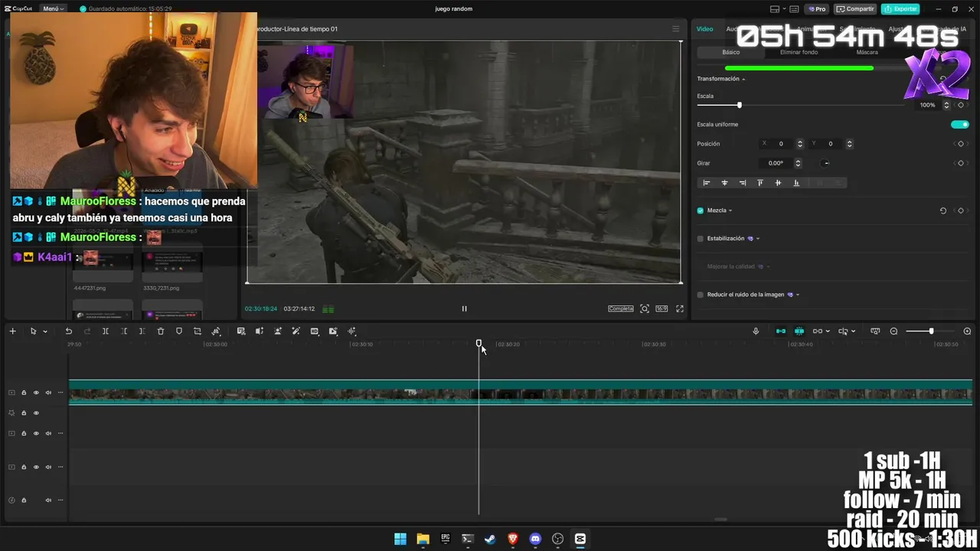980x551 pixels.
Task: Lock the main video track
Action: click(24, 393)
